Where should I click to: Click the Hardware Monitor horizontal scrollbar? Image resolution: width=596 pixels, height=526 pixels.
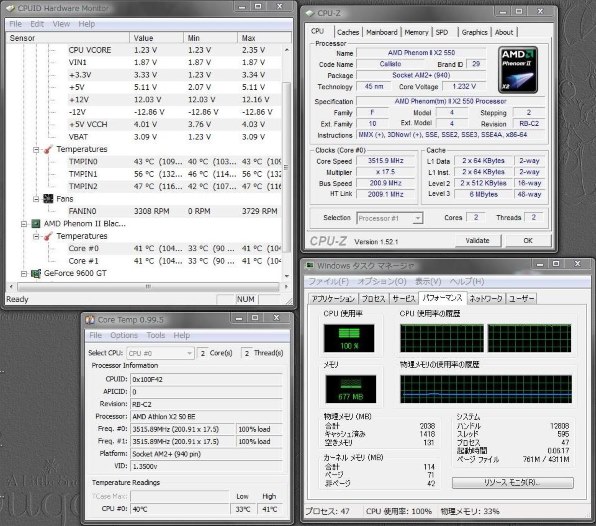tap(148, 287)
